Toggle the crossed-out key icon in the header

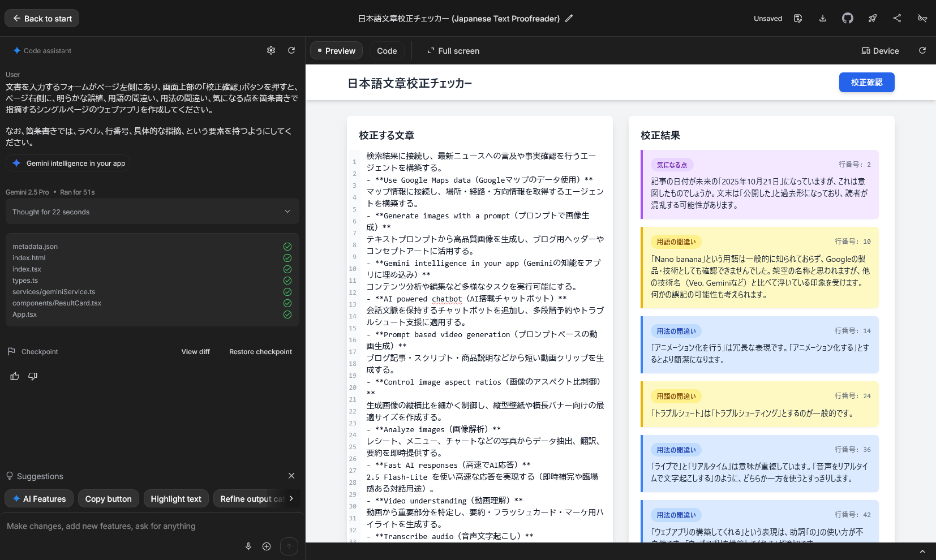click(922, 18)
